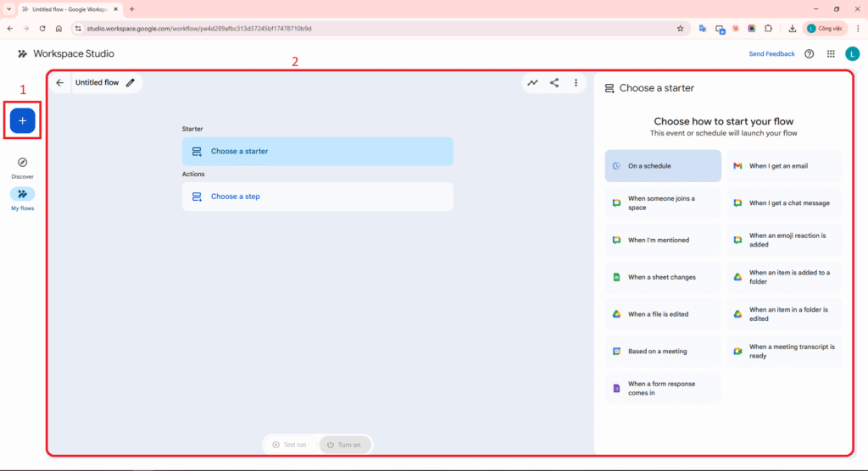Select the On a schedule starter
This screenshot has width=868, height=471.
click(x=663, y=166)
